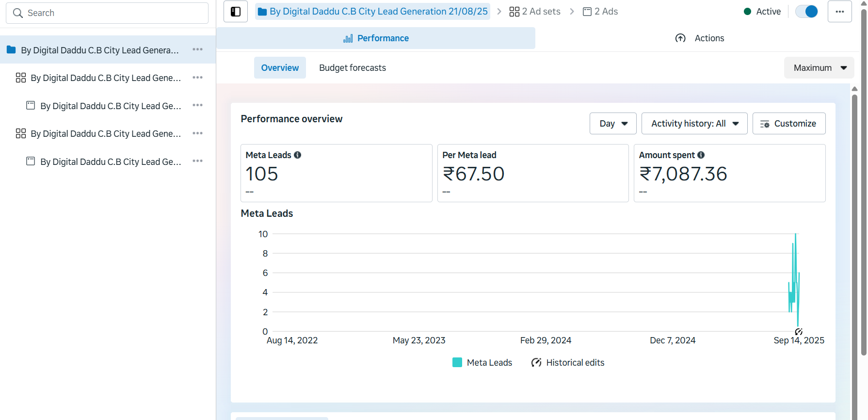
Task: Open the 2 Ad sets breadcrumb link
Action: click(535, 12)
